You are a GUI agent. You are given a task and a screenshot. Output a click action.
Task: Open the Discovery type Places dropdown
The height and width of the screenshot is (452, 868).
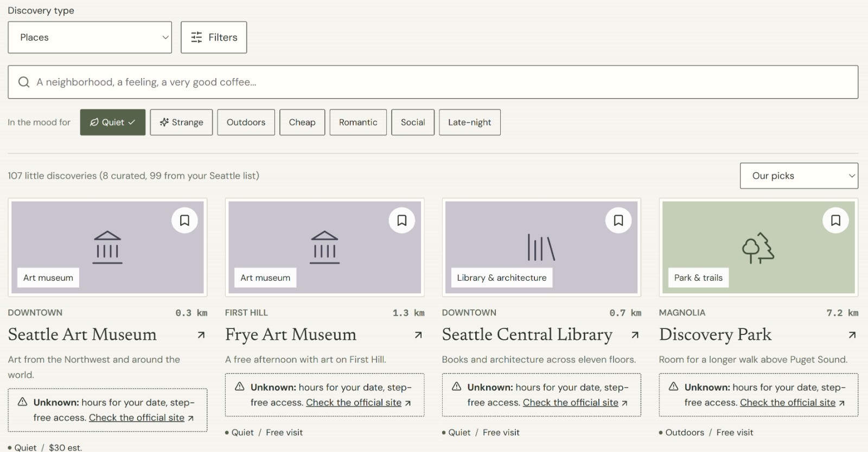(90, 37)
